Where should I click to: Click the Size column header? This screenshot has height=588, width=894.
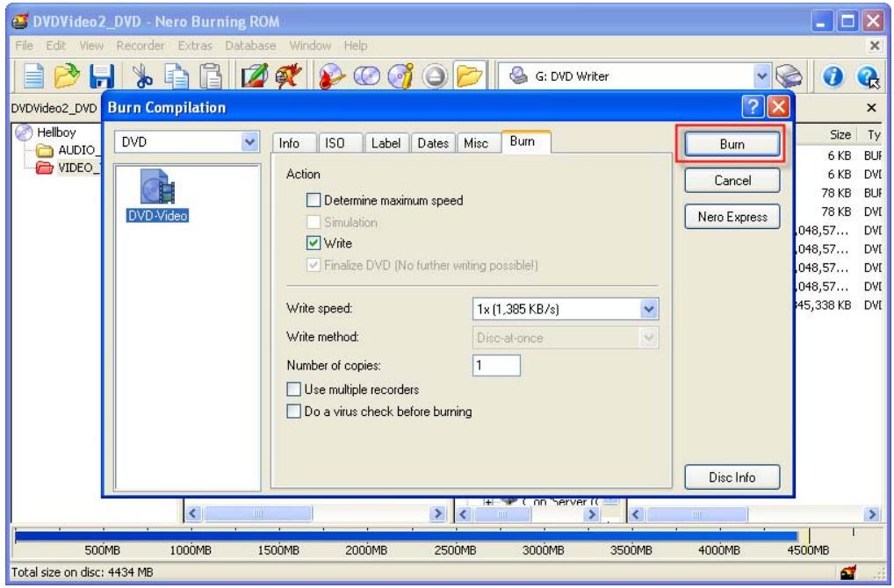[840, 135]
